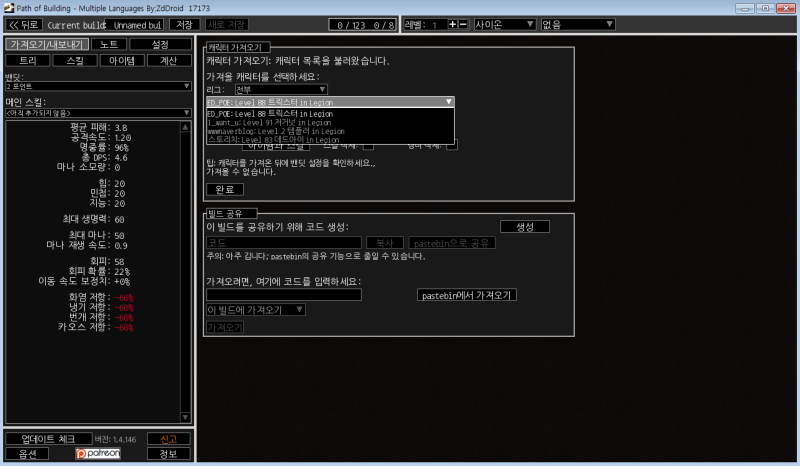This screenshot has width=800, height=466.
Task: Open the 사이온 class dropdown
Action: [x=504, y=24]
